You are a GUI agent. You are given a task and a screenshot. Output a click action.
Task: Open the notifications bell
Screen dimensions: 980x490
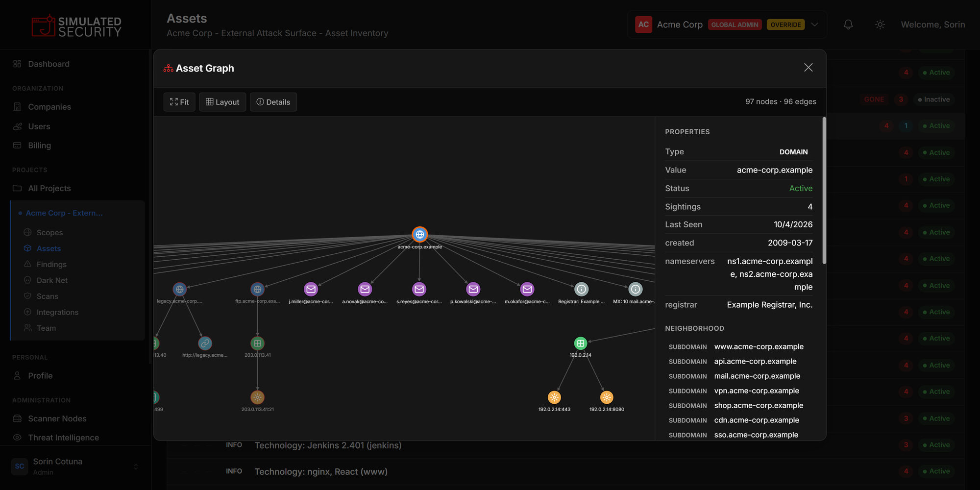click(848, 24)
